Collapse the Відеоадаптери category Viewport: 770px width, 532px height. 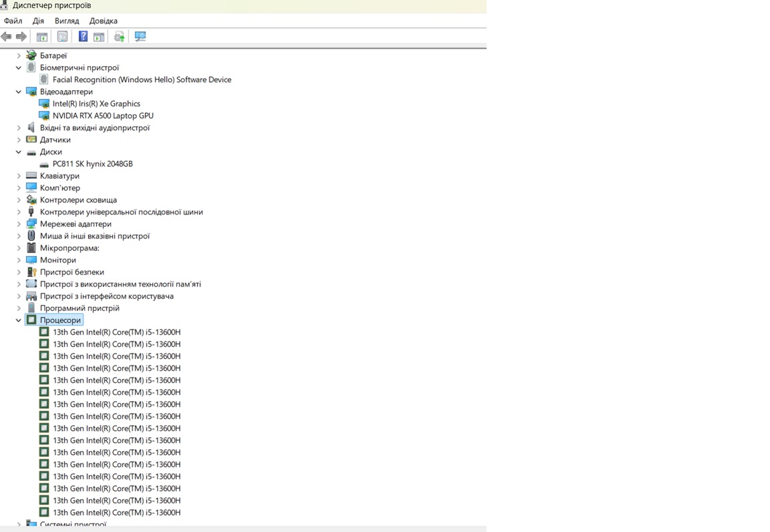[19, 92]
